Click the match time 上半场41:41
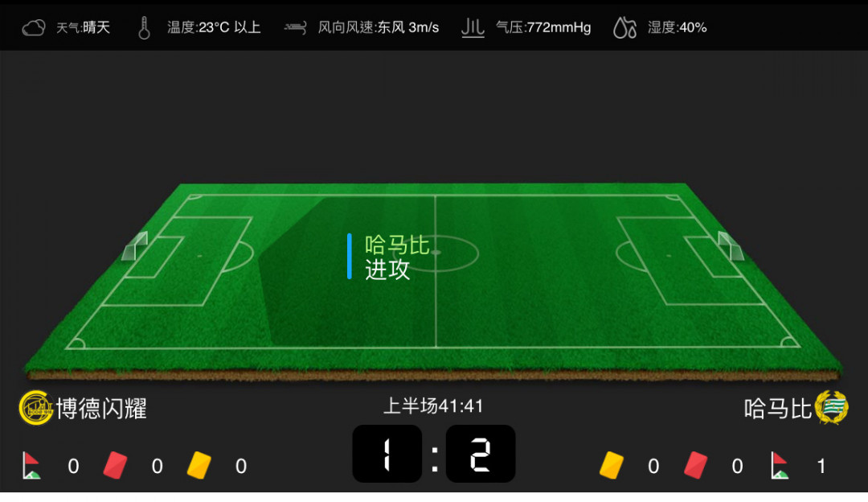This screenshot has width=868, height=502. 433,406
